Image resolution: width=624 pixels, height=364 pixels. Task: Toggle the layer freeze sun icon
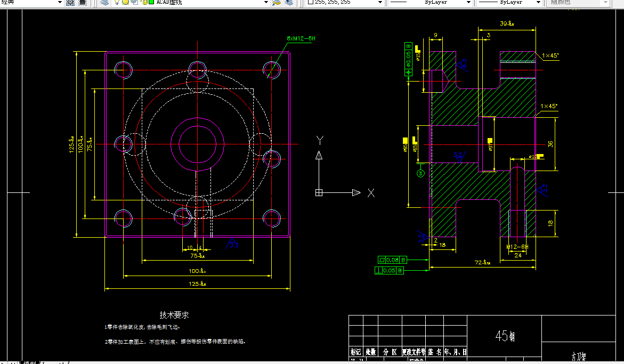[125, 3]
